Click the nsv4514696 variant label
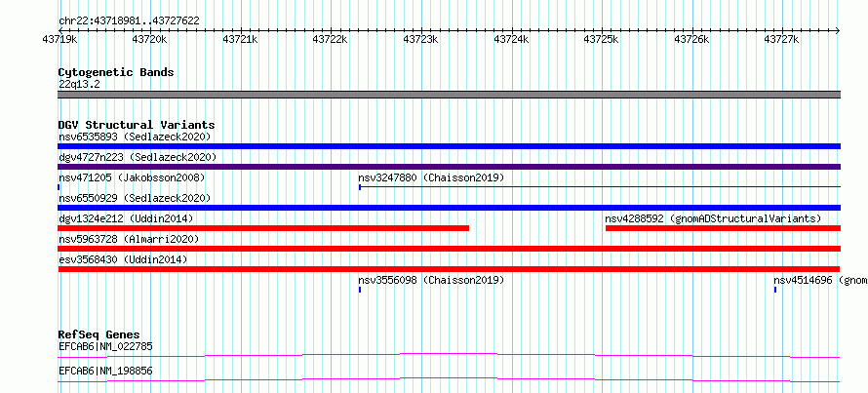 click(x=820, y=280)
